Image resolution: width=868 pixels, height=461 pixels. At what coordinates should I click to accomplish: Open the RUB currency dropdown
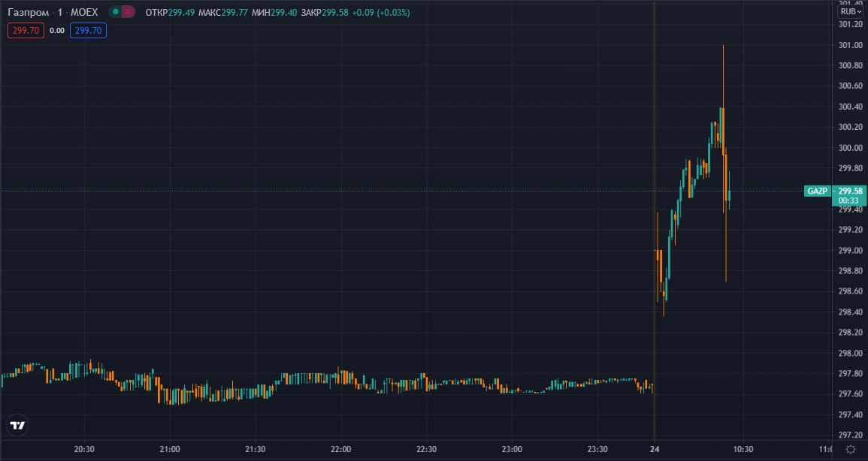click(x=850, y=11)
